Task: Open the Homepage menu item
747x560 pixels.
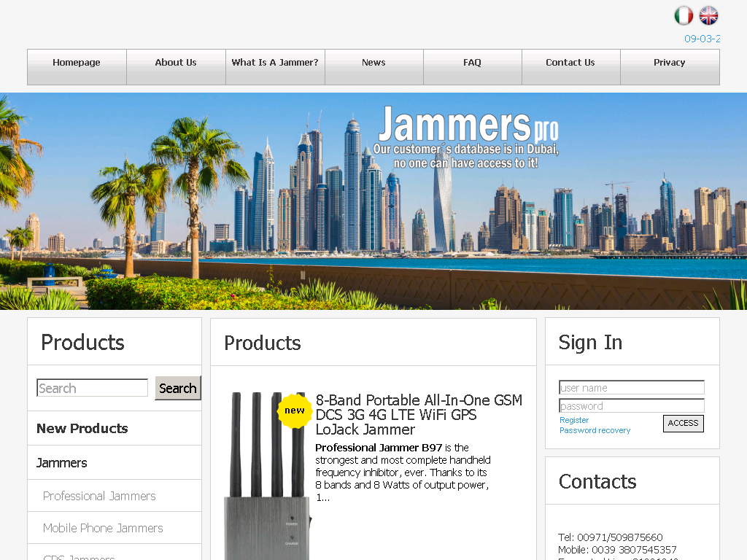Action: [77, 67]
